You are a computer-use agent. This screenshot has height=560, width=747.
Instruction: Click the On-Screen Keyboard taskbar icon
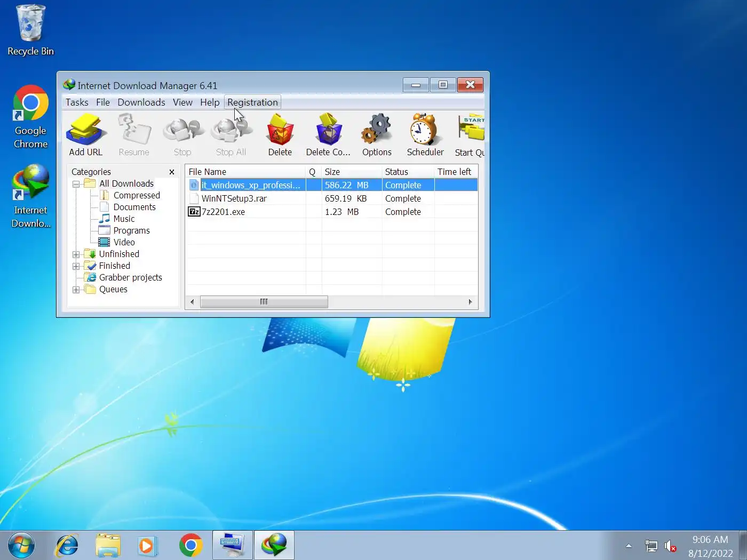pos(233,545)
